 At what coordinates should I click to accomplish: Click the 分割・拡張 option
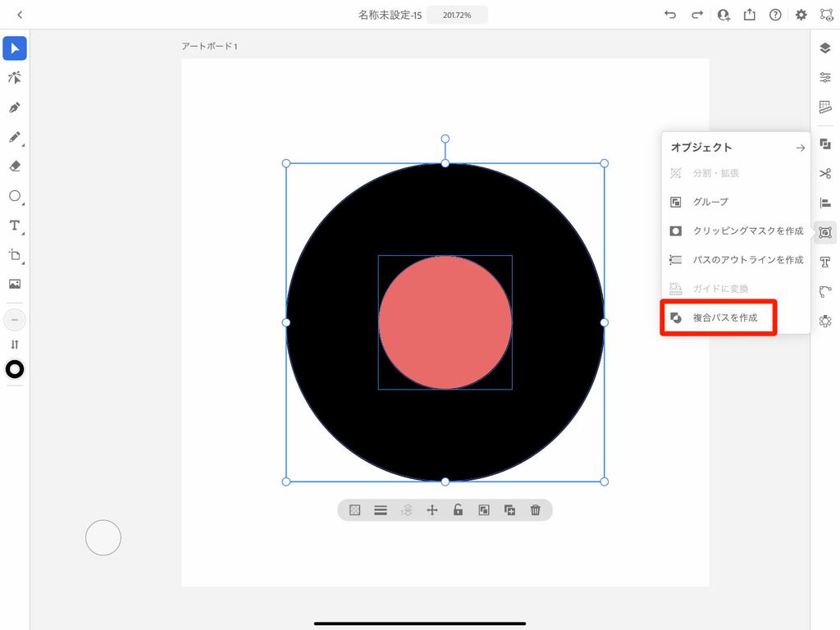(734, 173)
